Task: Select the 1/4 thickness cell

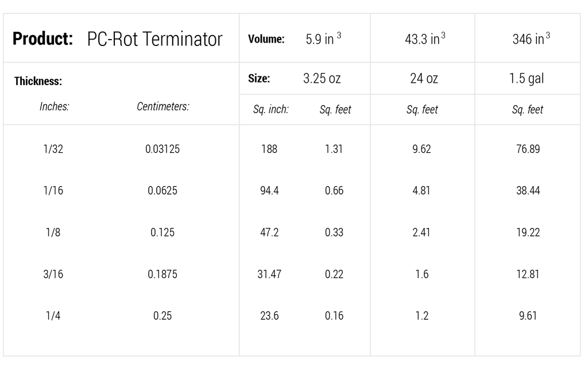Action: 54,316
